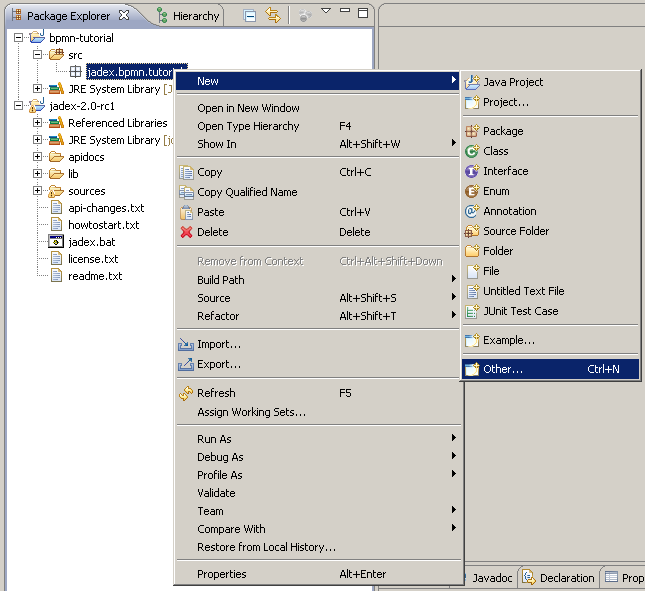Select Java Project in New submenu
Screen dimensions: 645x591
click(513, 82)
